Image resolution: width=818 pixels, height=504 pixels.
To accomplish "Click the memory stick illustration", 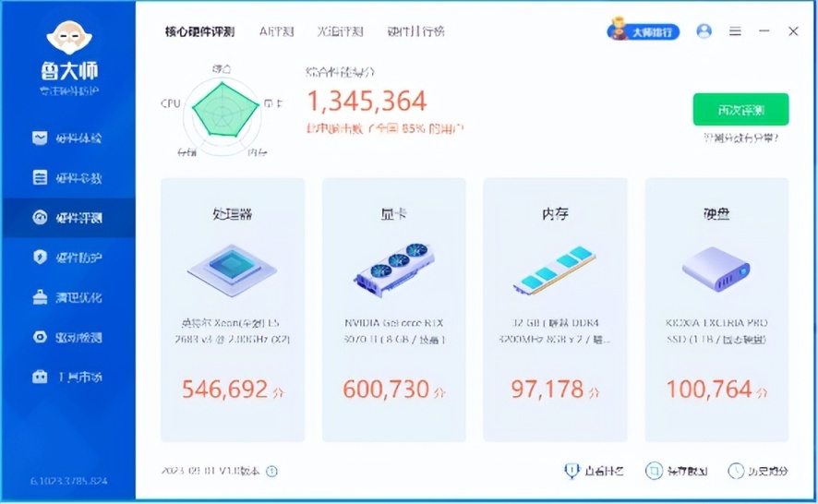I will point(555,270).
